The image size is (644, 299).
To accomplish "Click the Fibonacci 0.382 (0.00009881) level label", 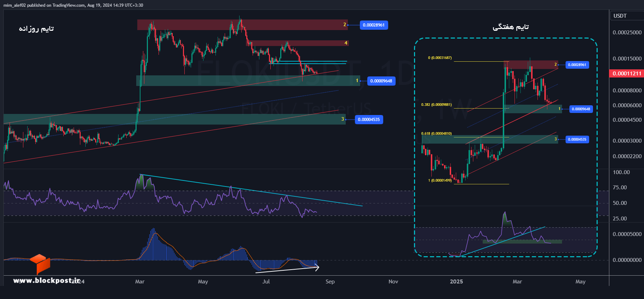I will point(436,105).
